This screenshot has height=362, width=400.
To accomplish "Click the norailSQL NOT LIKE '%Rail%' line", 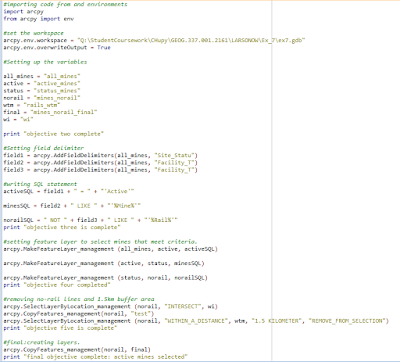I will coord(91,220).
